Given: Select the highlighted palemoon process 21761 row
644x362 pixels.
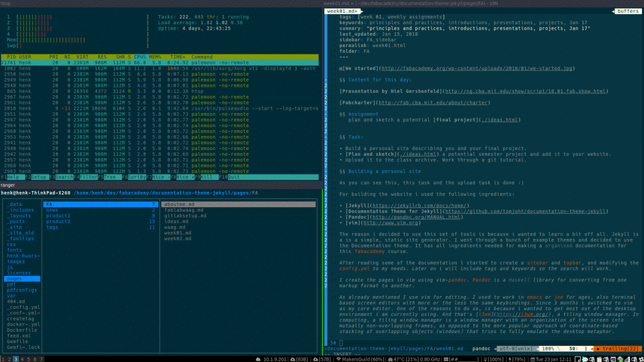Looking at the screenshot, I should [159, 63].
